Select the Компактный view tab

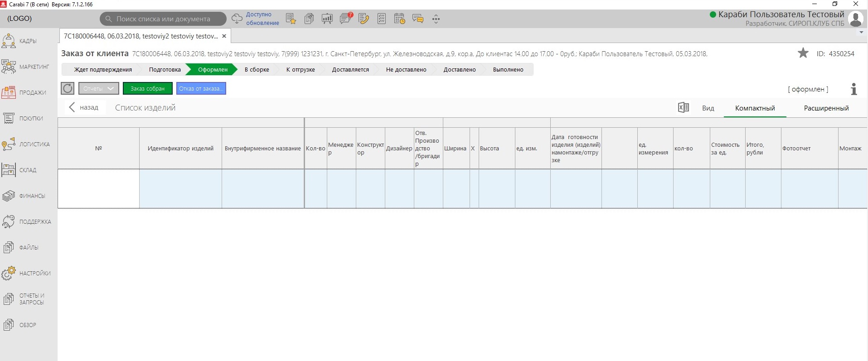click(755, 108)
